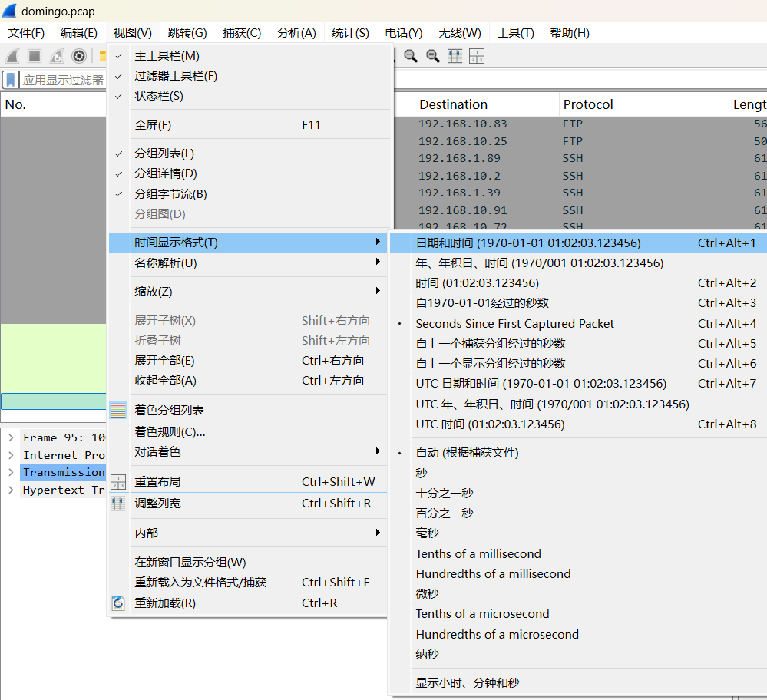Click the icon beside 调整列宽 menu entry
The width and height of the screenshot is (767, 700).
pos(118,504)
